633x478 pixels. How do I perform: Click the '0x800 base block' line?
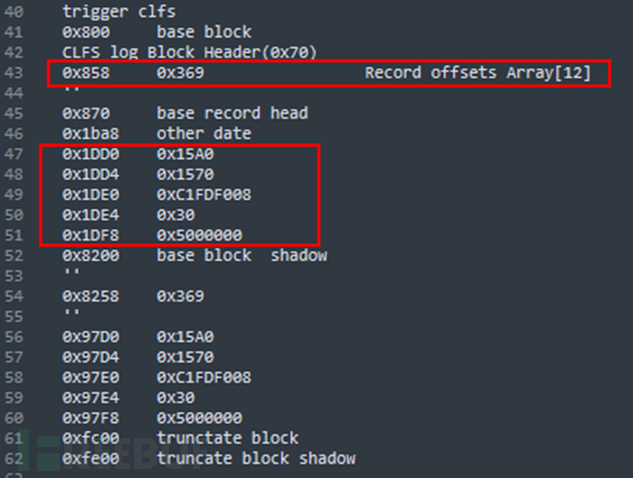(x=157, y=32)
